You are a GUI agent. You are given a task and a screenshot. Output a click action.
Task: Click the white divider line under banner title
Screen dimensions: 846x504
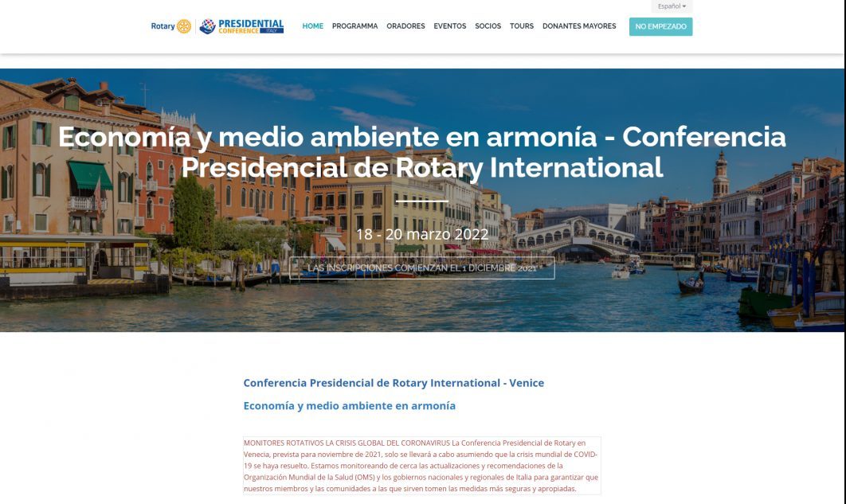pos(422,201)
